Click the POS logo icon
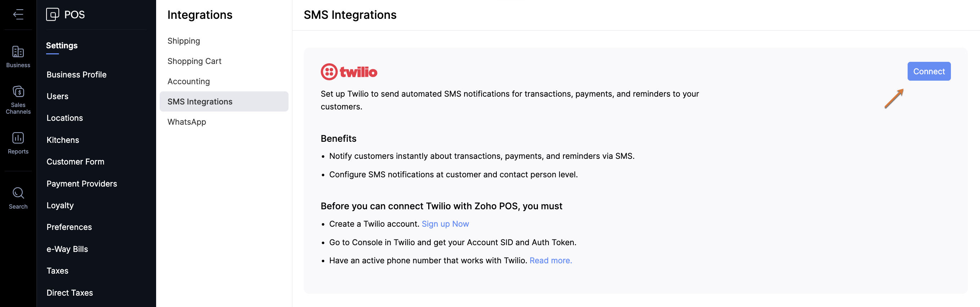Viewport: 980px width, 307px height. point(53,15)
